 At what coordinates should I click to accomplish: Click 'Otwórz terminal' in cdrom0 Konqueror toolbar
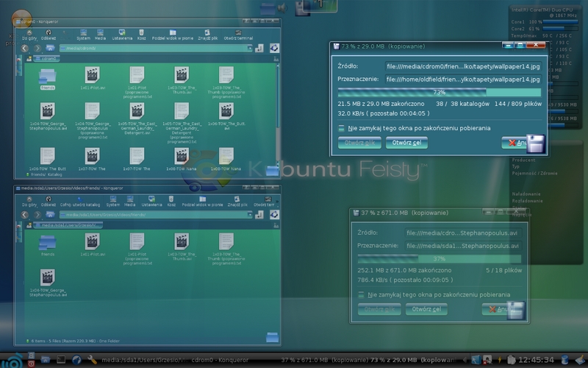pyautogui.click(x=238, y=35)
